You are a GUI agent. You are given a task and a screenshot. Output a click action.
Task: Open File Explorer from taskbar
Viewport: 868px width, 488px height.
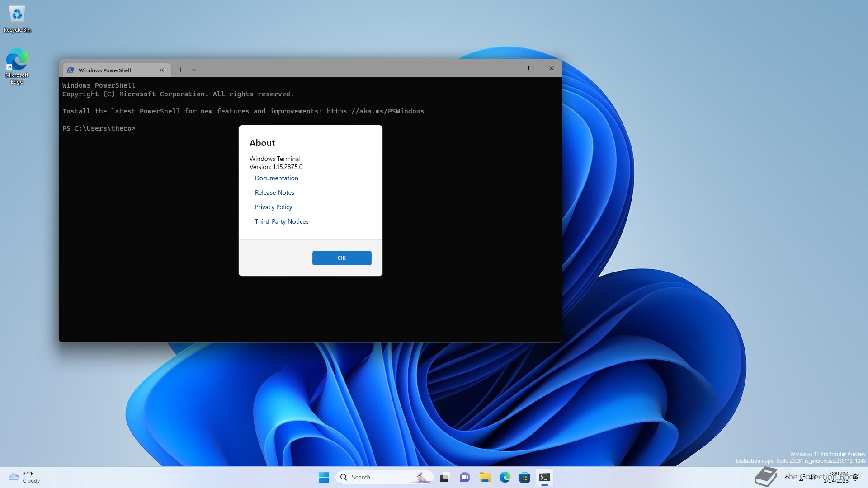[485, 477]
